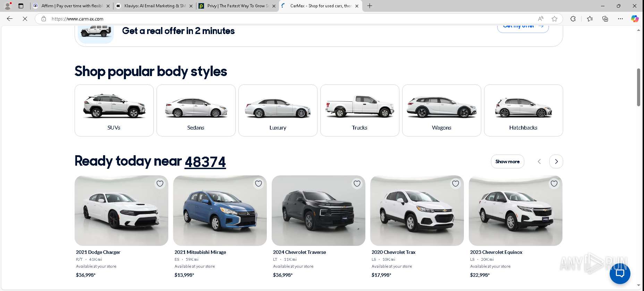The image size is (644, 291).
Task: Show previous cars with left chevron
Action: 539,161
